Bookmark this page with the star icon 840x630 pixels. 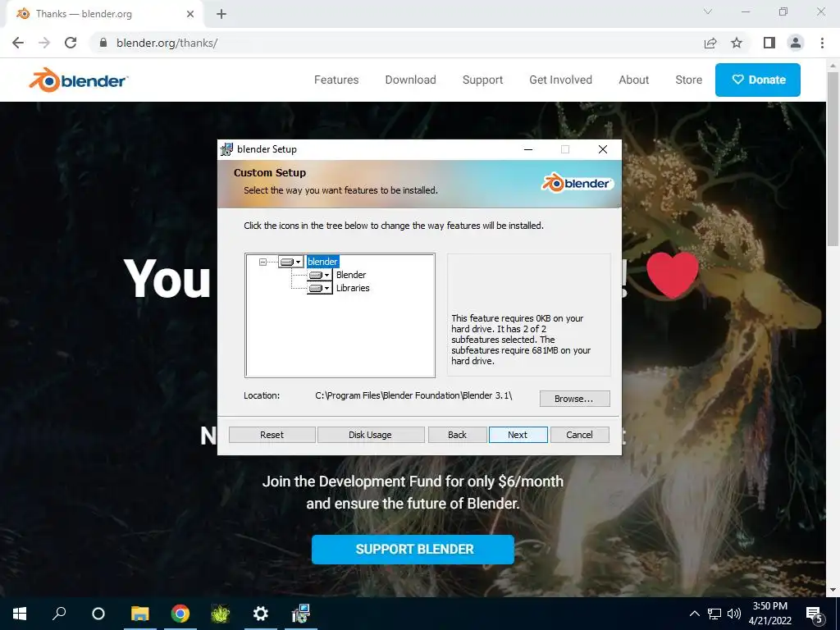tap(737, 43)
